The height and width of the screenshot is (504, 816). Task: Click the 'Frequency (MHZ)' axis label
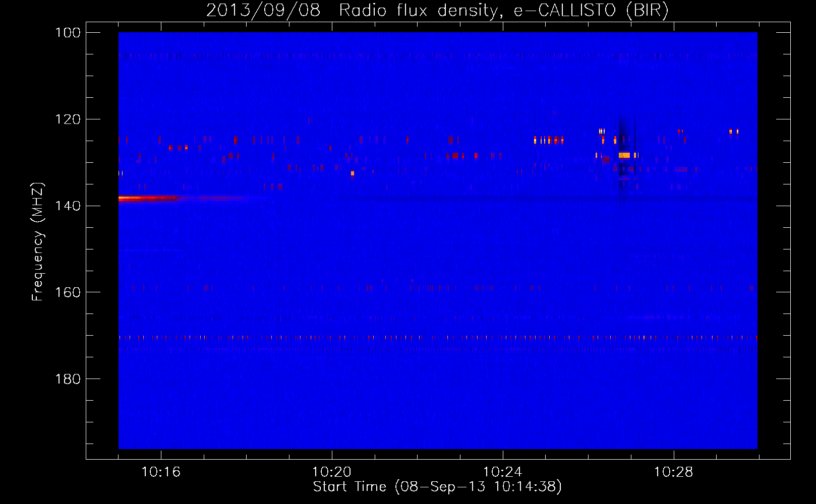click(x=38, y=242)
